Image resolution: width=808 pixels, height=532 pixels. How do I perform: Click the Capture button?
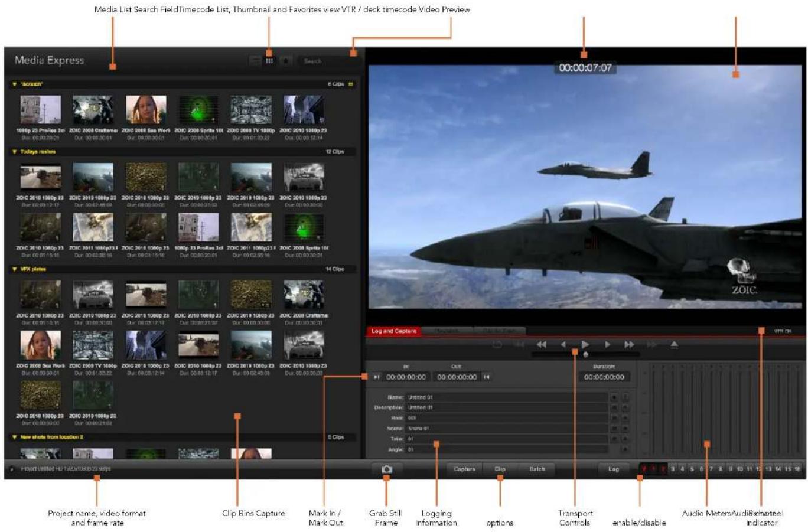[x=464, y=469]
